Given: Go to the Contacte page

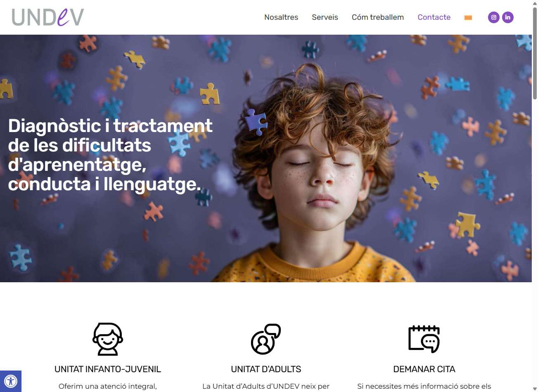Looking at the screenshot, I should 434,17.
